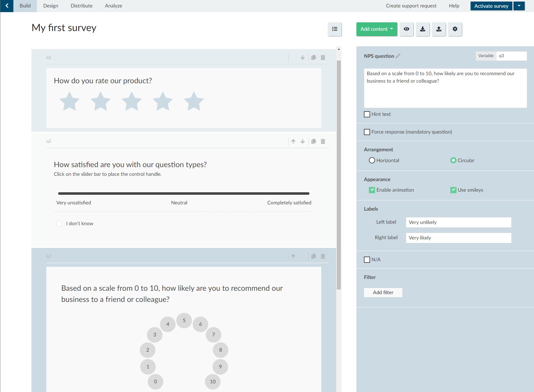
Task: Move question q2 down
Action: click(303, 141)
